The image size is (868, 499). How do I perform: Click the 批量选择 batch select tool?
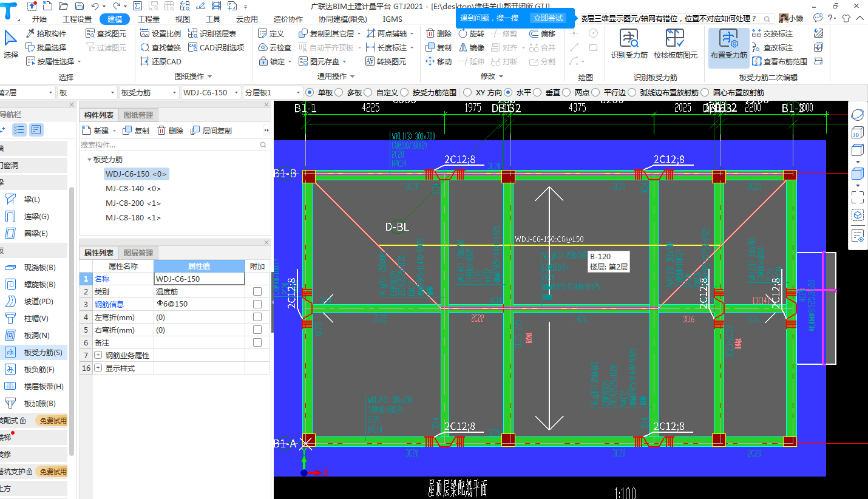tap(46, 47)
